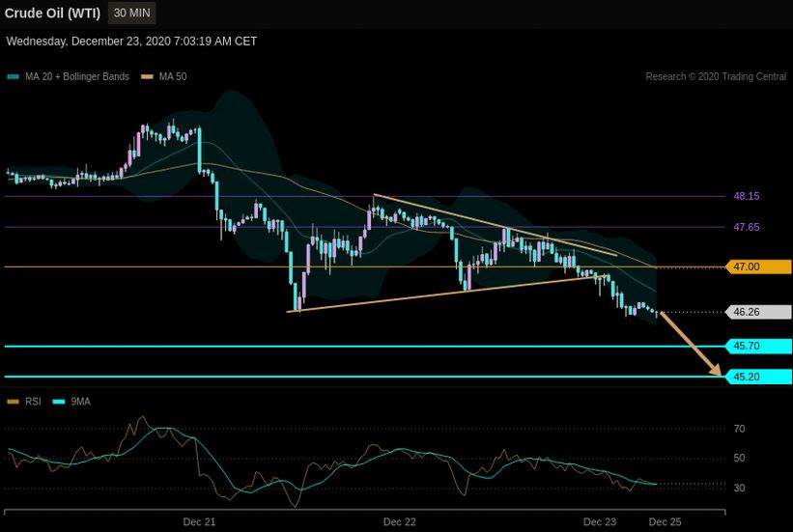Click the 48.15 resistance level label

click(x=747, y=196)
